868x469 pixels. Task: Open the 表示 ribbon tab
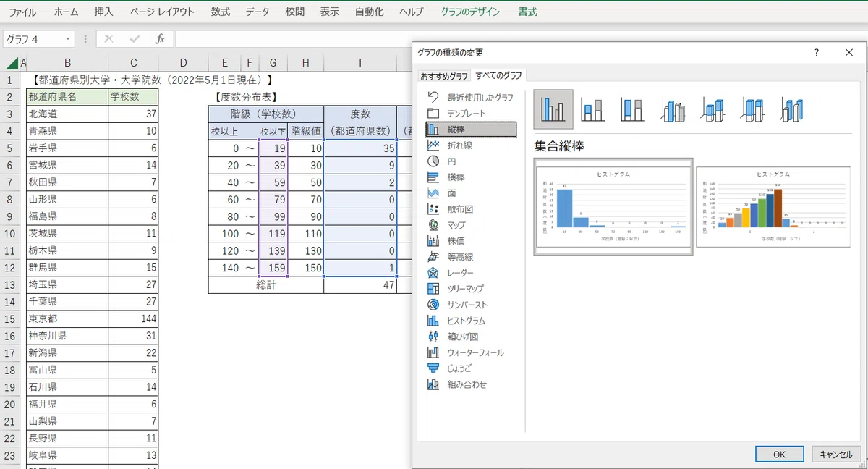click(329, 12)
